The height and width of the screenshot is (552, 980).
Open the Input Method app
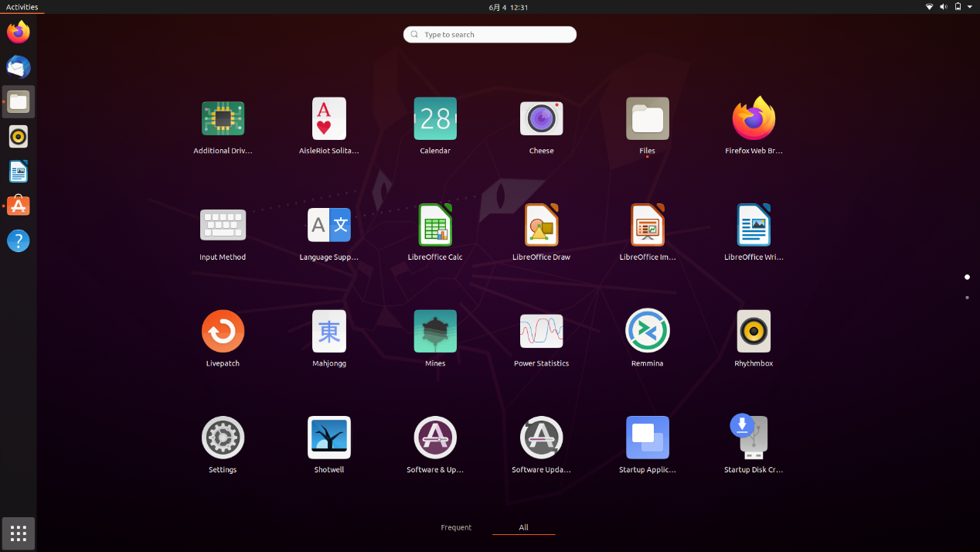tap(223, 225)
